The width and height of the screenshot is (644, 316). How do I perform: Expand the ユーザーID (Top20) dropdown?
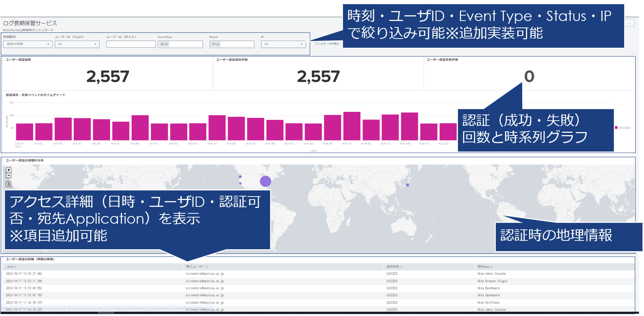77,44
